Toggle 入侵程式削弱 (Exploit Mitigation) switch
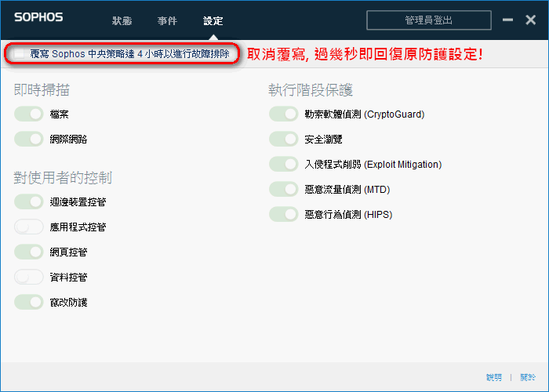 (284, 164)
